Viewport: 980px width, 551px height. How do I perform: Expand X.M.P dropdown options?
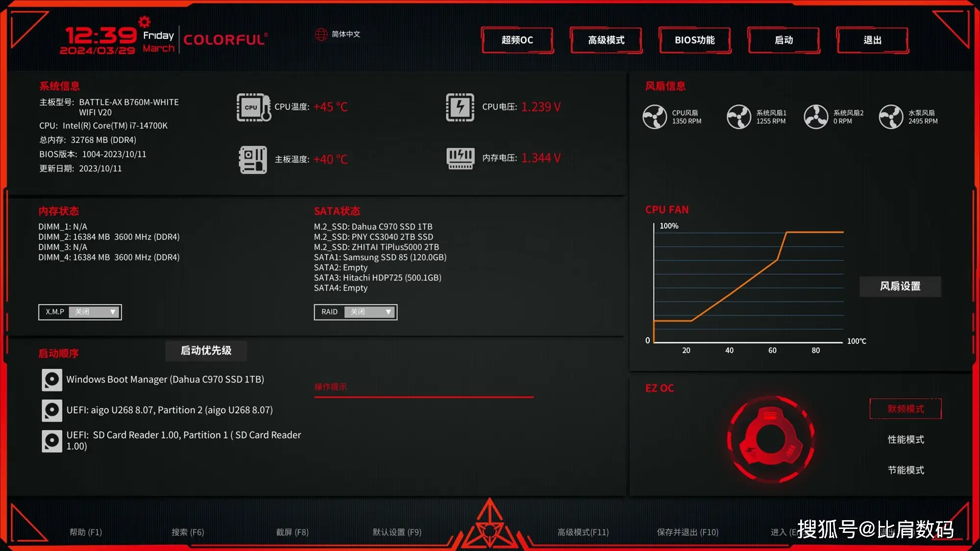point(113,311)
